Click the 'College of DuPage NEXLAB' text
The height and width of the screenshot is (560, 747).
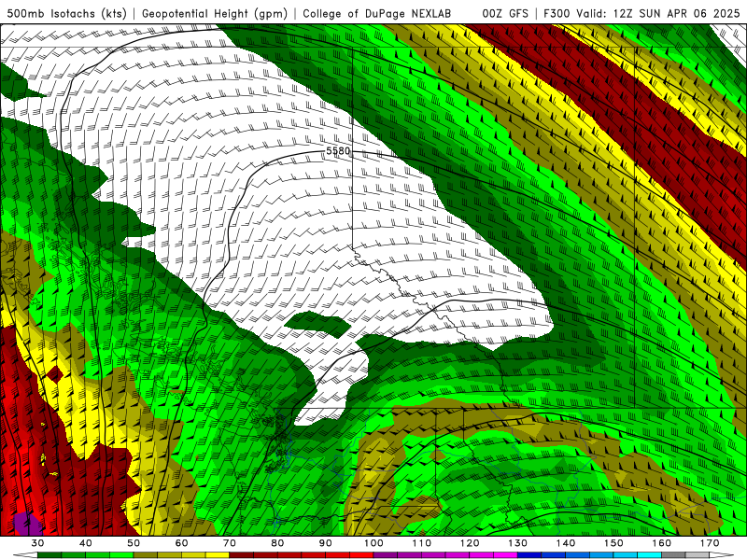click(376, 13)
